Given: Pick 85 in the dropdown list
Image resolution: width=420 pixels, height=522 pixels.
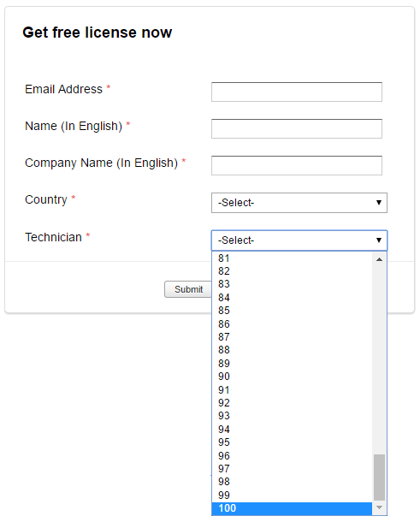Looking at the screenshot, I should point(292,311).
